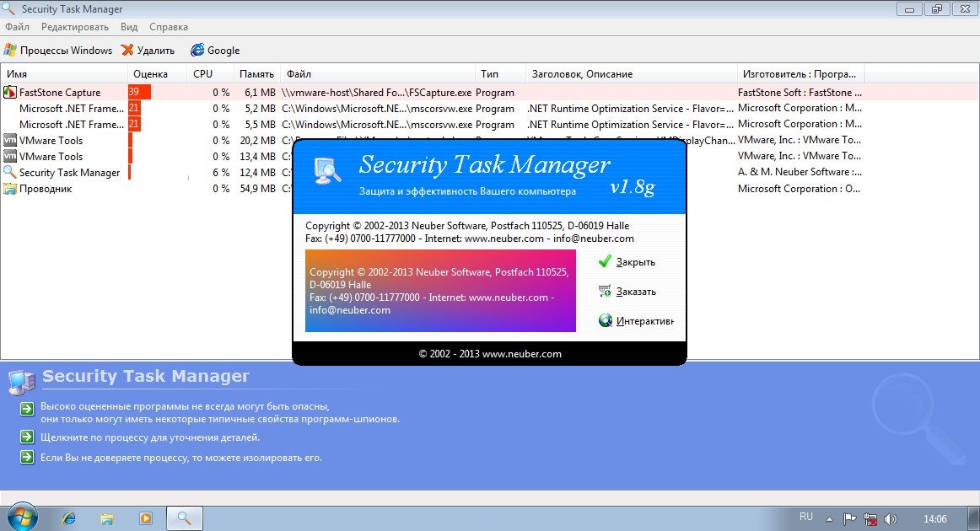The image size is (980, 531).
Task: Select the FastStone Capture process icon
Action: [10, 93]
